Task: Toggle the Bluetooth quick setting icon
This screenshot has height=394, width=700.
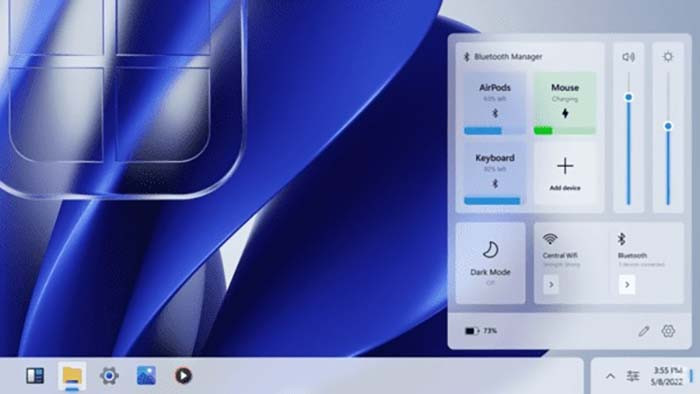Action: 621,239
